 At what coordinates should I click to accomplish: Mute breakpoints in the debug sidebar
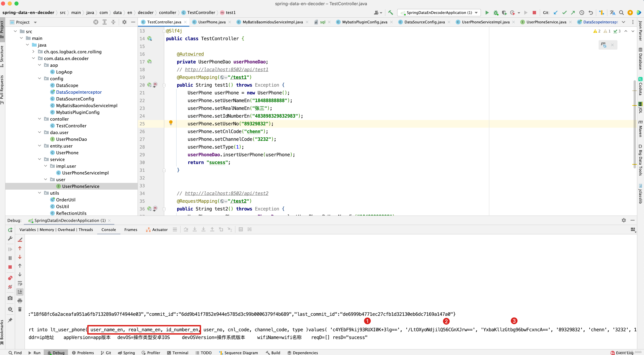pyautogui.click(x=10, y=287)
